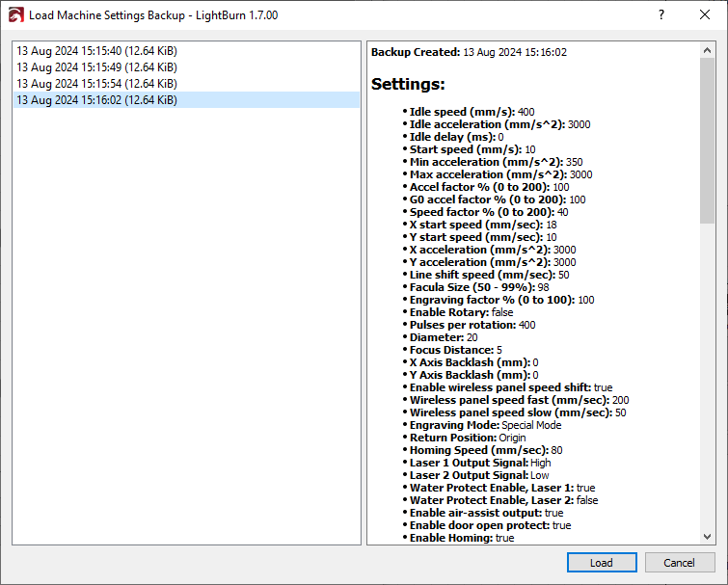This screenshot has height=585, width=728.
Task: Click the settings scrollbar up arrow
Action: point(707,50)
